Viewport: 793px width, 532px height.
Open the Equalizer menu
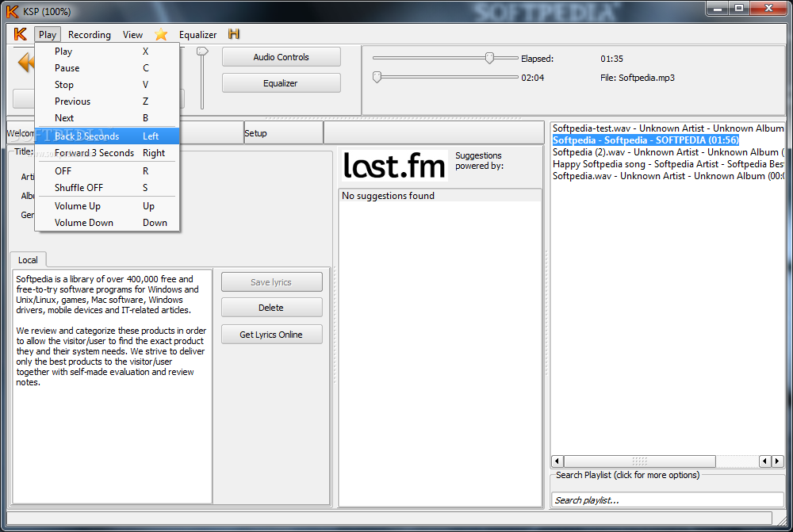197,34
